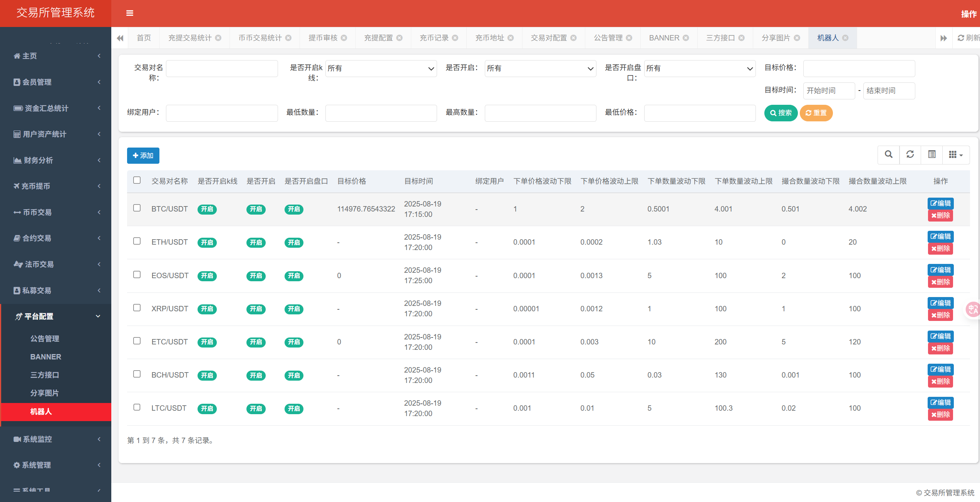Viewport: 980px width, 502px height.
Task: Check the BTC/USDT row checkbox
Action: 137,208
